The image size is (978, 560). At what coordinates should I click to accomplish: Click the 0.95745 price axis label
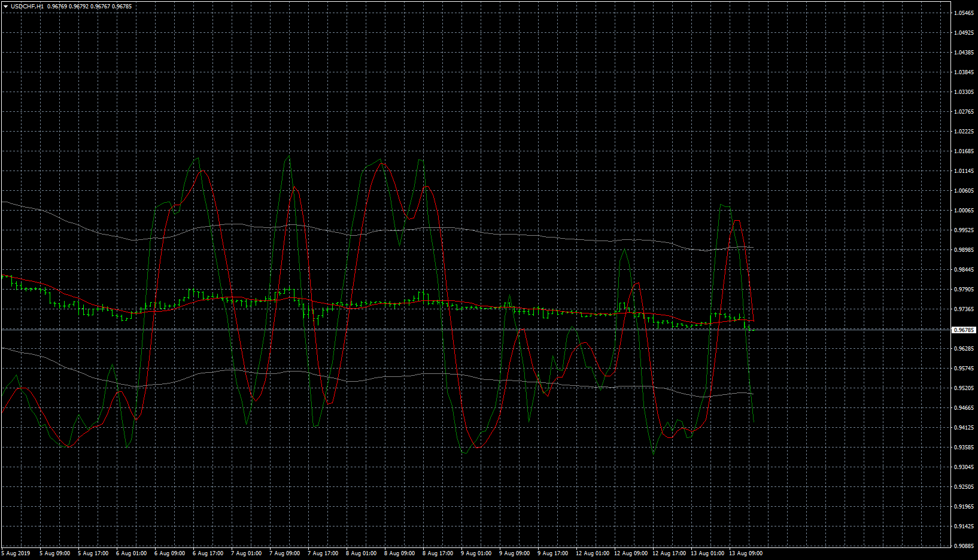tap(964, 369)
